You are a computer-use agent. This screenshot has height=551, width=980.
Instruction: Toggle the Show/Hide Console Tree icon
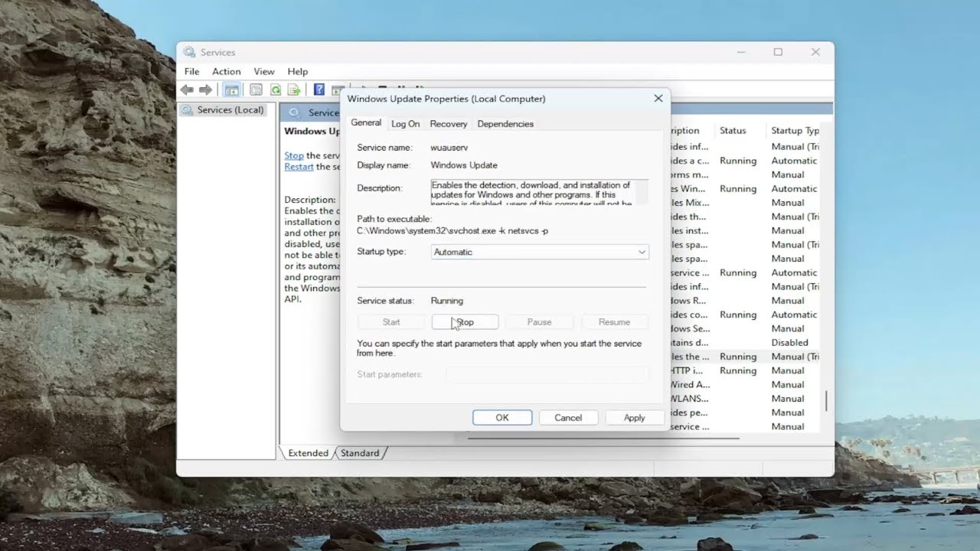point(231,90)
